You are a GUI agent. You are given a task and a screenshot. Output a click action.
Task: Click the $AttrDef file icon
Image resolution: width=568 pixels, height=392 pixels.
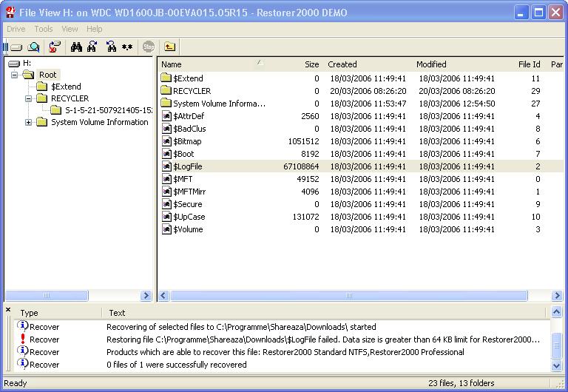pyautogui.click(x=166, y=116)
